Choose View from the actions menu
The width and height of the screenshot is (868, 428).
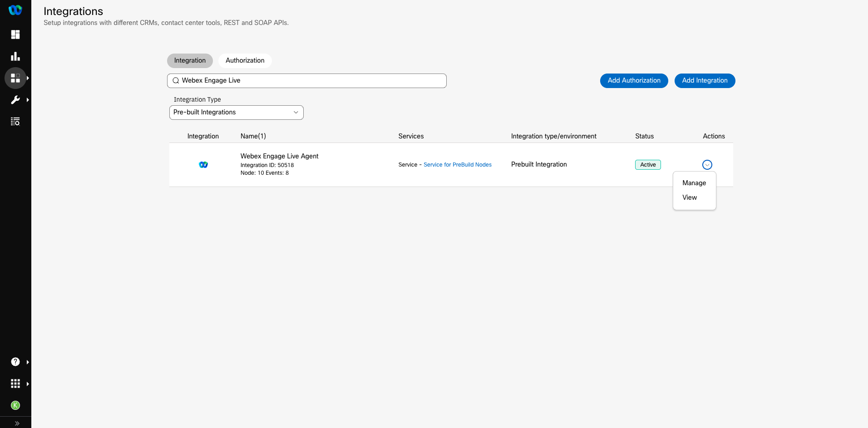(x=690, y=197)
